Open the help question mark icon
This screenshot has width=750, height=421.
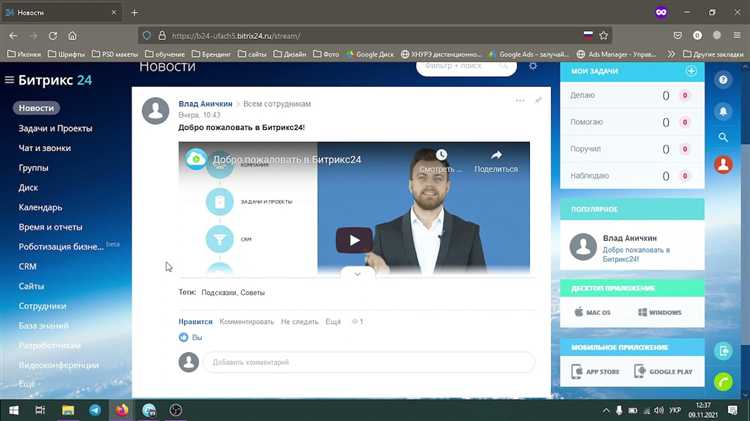(x=723, y=79)
